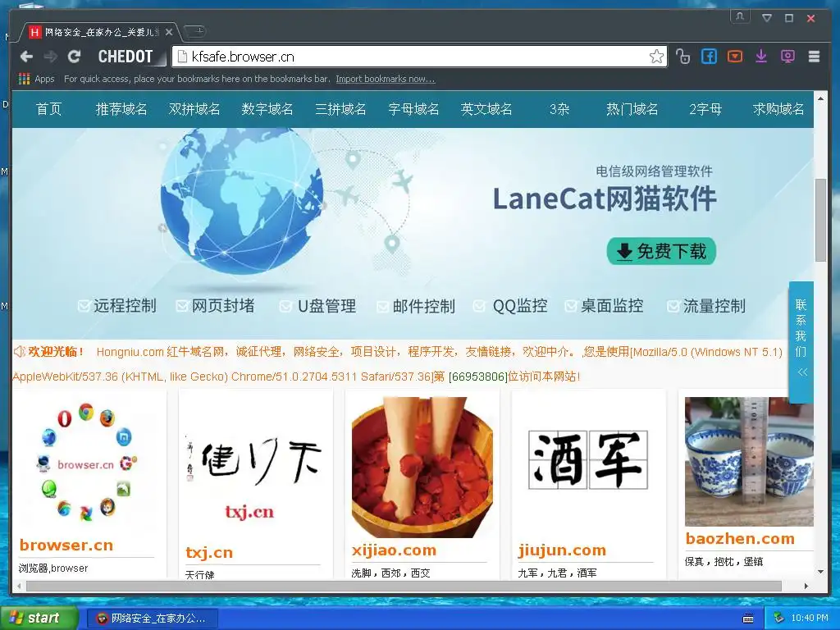840x630 pixels.
Task: Click the Import bookmarks now link
Action: (x=386, y=79)
